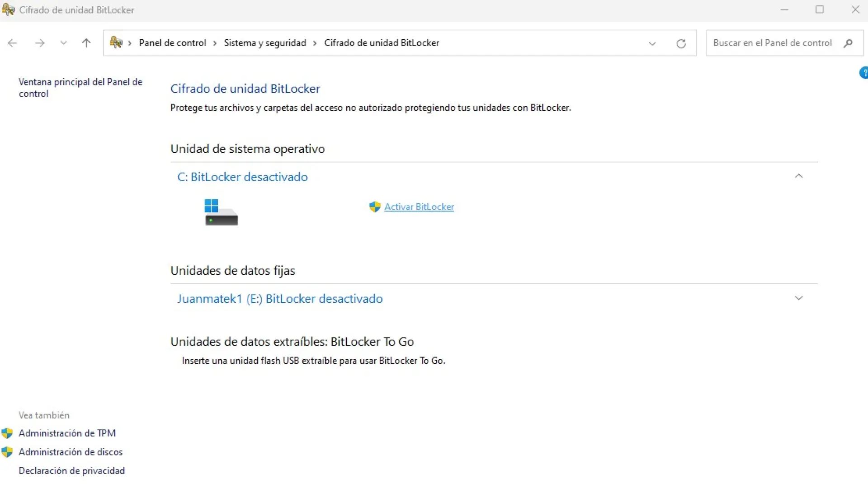This screenshot has height=488, width=868.
Task: Click the C: drive Windows icon
Action: pos(221,212)
